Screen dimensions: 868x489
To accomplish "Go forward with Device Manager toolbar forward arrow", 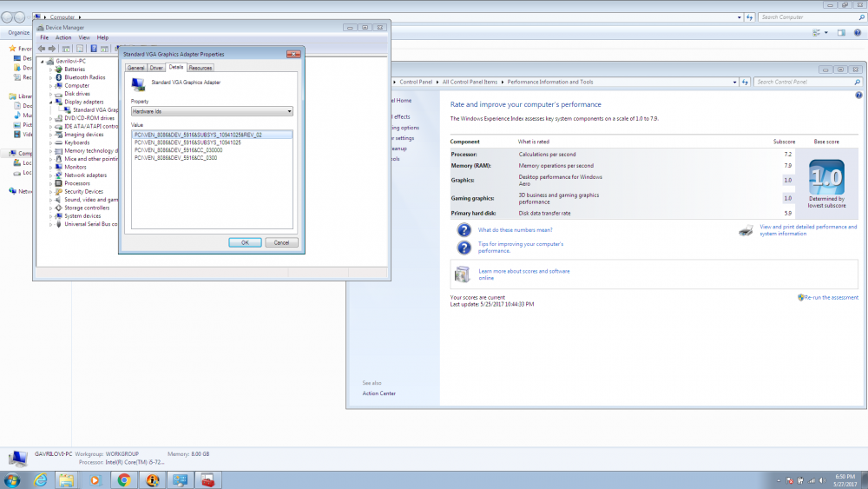I will tap(52, 49).
